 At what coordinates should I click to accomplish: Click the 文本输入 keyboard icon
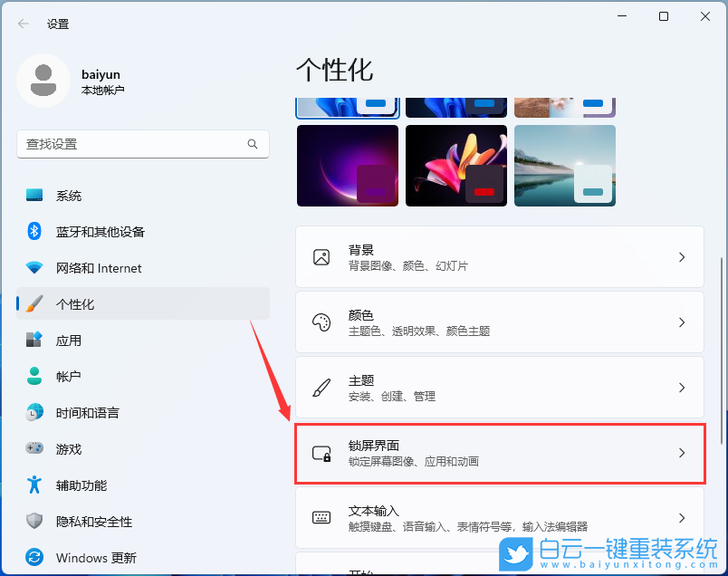coord(321,517)
